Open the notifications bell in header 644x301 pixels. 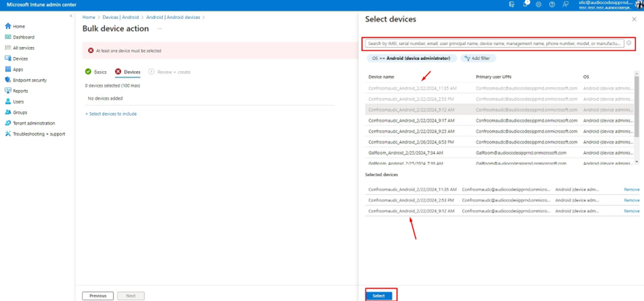coord(525,4)
